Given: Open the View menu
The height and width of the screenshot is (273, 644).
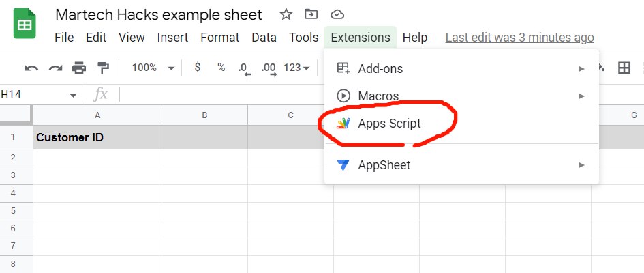Looking at the screenshot, I should pyautogui.click(x=132, y=38).
